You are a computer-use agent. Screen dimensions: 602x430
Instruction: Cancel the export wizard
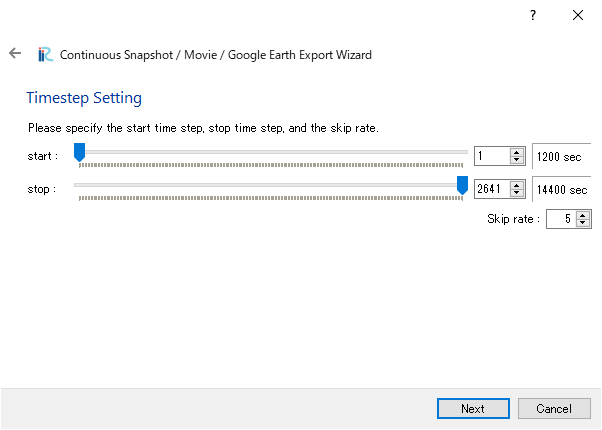click(x=554, y=408)
